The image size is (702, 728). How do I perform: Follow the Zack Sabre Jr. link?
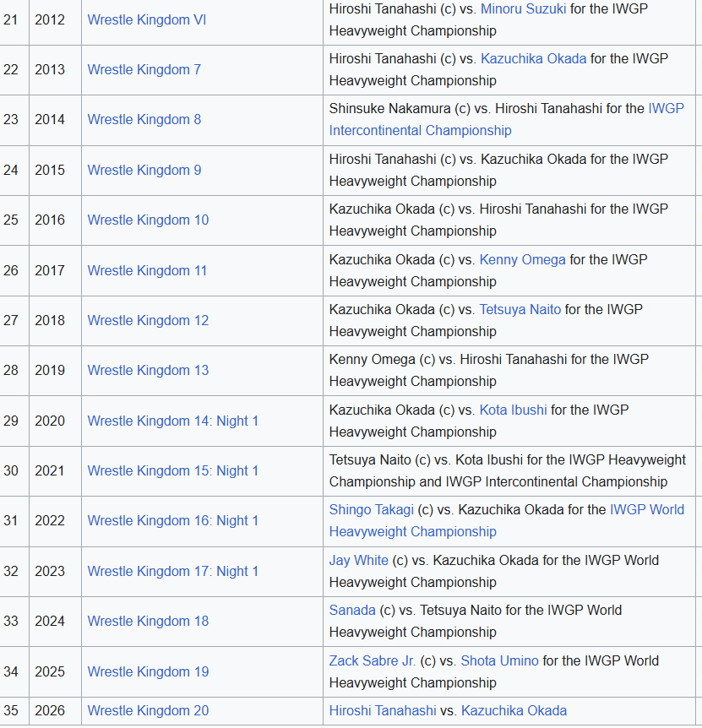coord(373,661)
